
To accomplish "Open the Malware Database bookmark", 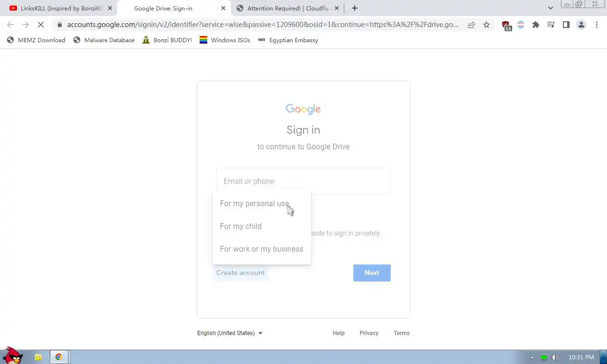I will pos(104,40).
